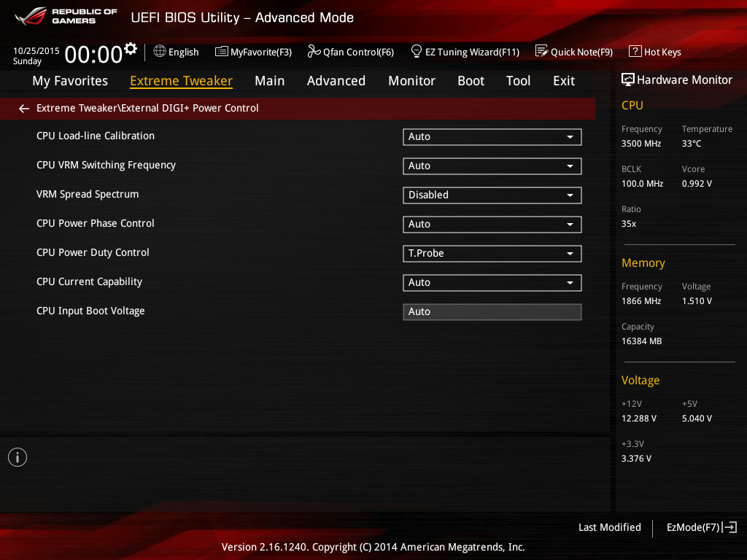Click the +5V 5.040 V reading
Viewport: 747px width, 560px height.
(697, 419)
